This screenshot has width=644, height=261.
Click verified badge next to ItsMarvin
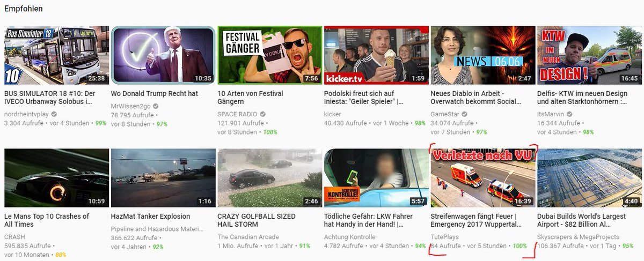(x=569, y=114)
